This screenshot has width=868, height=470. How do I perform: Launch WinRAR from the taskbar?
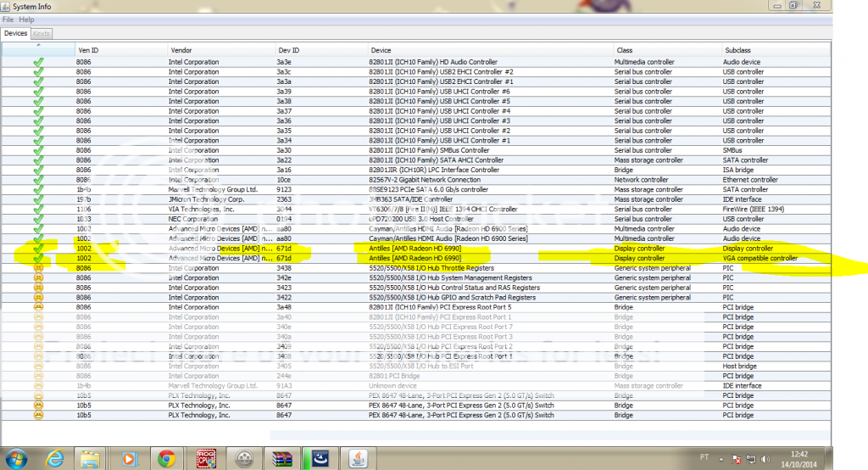pyautogui.click(x=282, y=458)
